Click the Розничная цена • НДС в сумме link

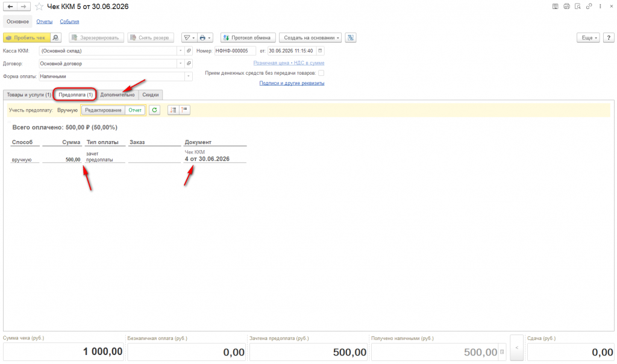[x=289, y=63]
